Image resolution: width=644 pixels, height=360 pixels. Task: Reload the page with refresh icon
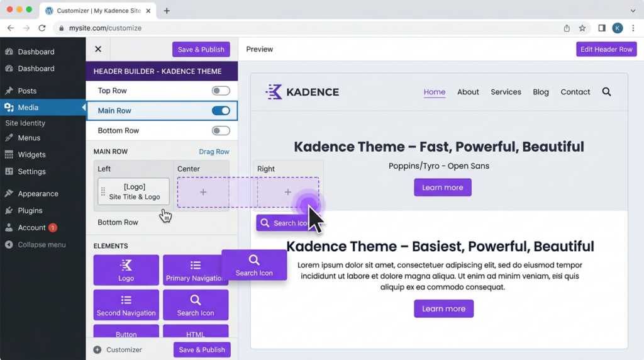pos(42,28)
